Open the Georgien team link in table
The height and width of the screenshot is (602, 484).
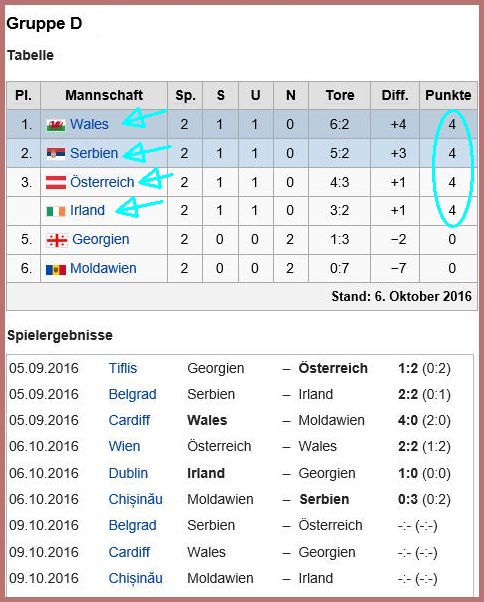pyautogui.click(x=101, y=240)
